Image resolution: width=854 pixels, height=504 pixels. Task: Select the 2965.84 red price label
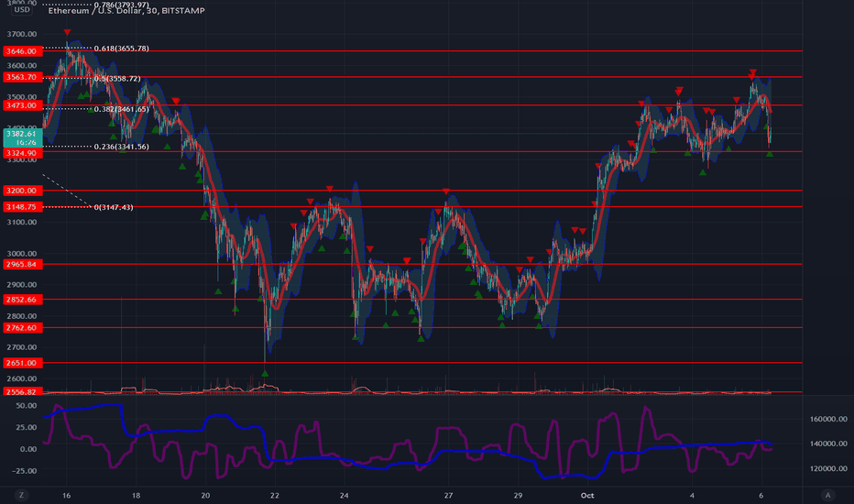coord(23,264)
